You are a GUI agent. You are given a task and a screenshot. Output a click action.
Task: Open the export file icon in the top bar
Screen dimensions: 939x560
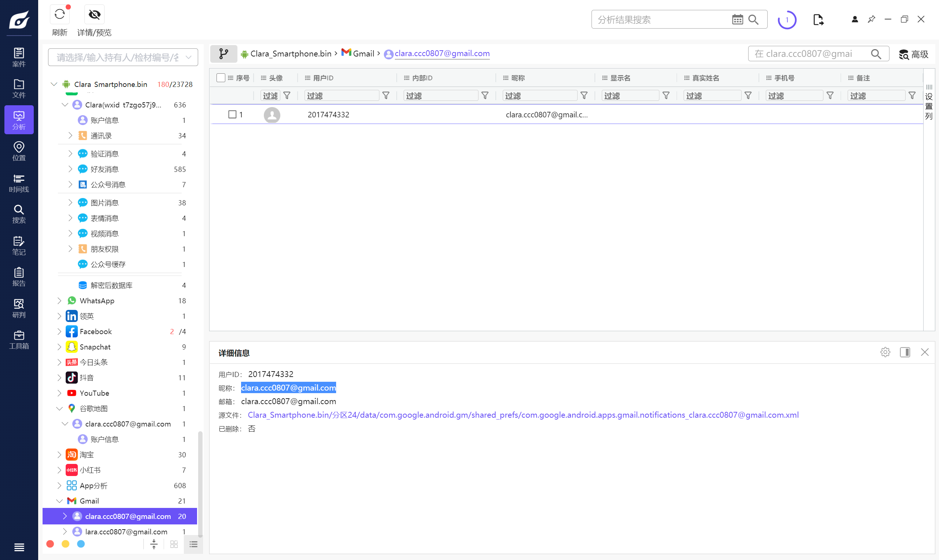[x=818, y=20]
